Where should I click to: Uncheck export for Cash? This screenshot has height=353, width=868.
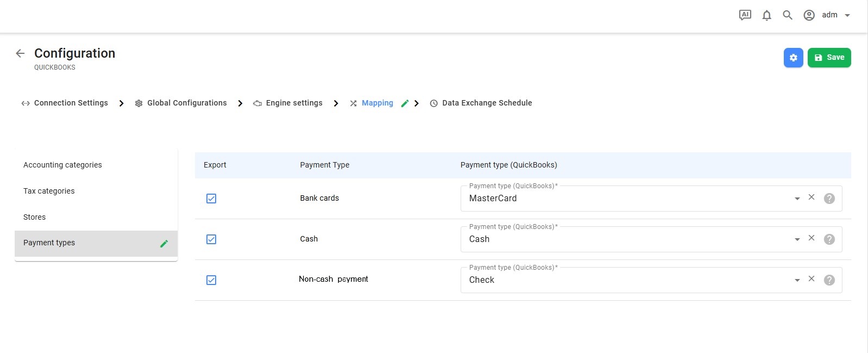[x=211, y=239]
